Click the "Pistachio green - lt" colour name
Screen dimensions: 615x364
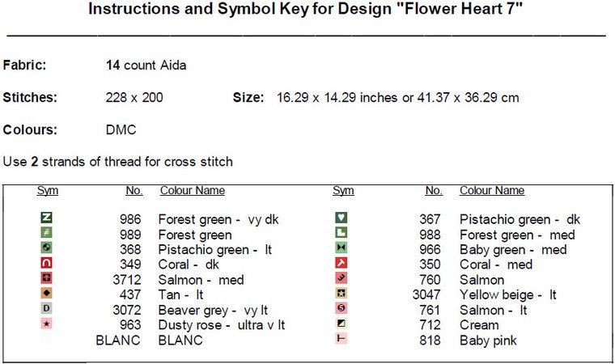pyautogui.click(x=214, y=249)
